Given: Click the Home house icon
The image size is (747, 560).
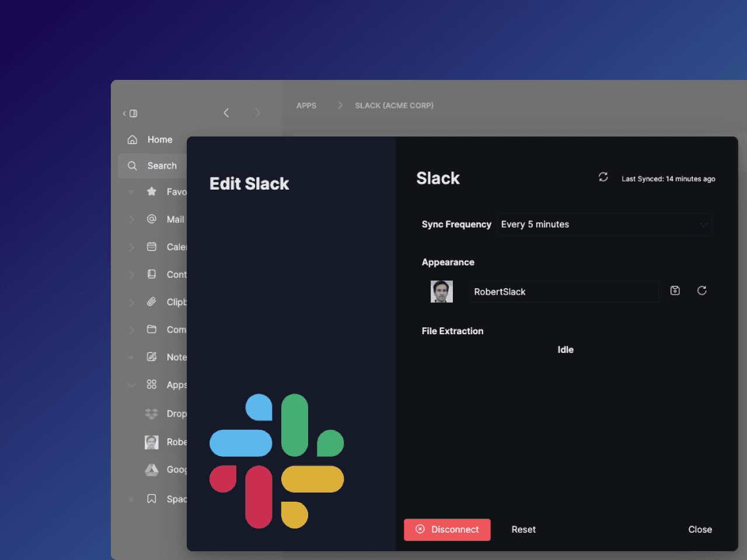Looking at the screenshot, I should point(132,139).
